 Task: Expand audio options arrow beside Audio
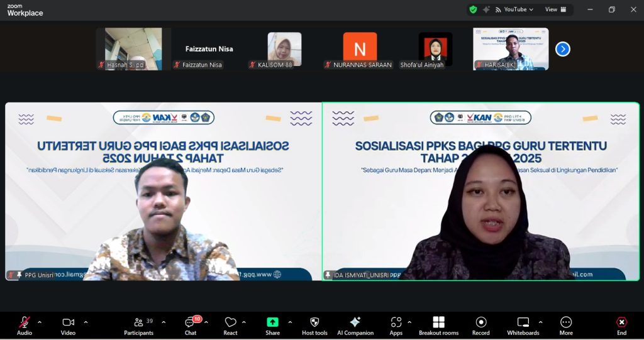click(40, 322)
